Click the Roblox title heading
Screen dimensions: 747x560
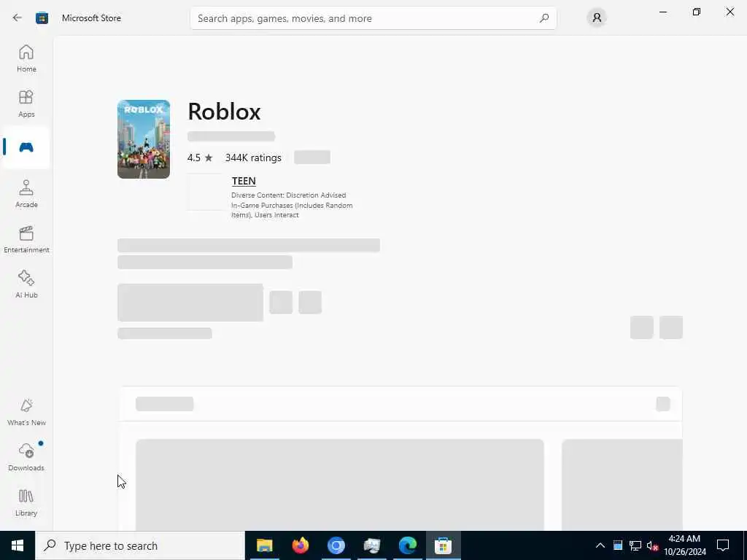point(224,112)
